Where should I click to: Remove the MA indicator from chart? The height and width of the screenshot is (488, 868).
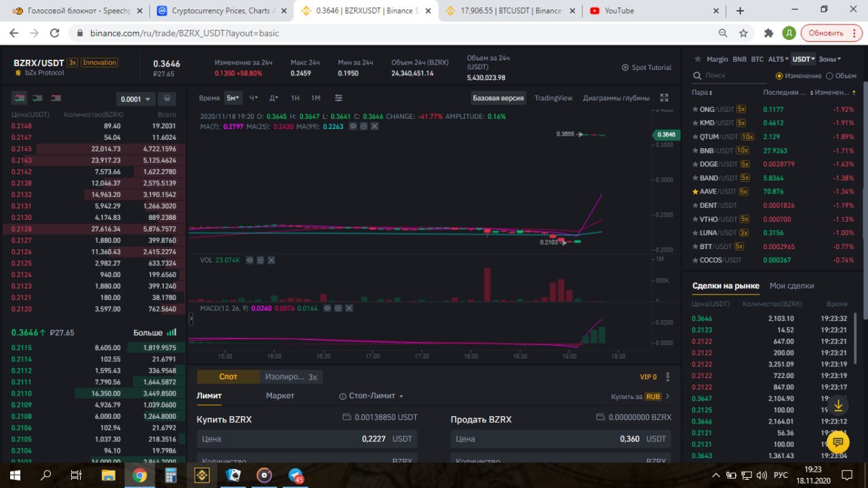[x=374, y=126]
